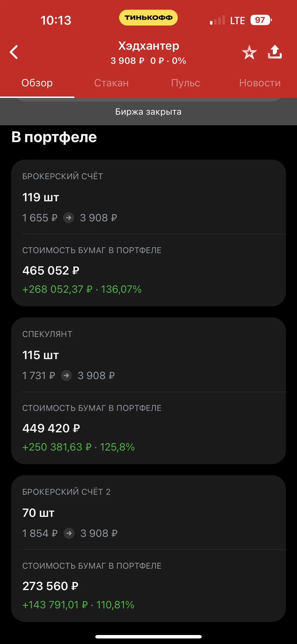Tap the back arrow icon
The height and width of the screenshot is (644, 297).
(14, 52)
